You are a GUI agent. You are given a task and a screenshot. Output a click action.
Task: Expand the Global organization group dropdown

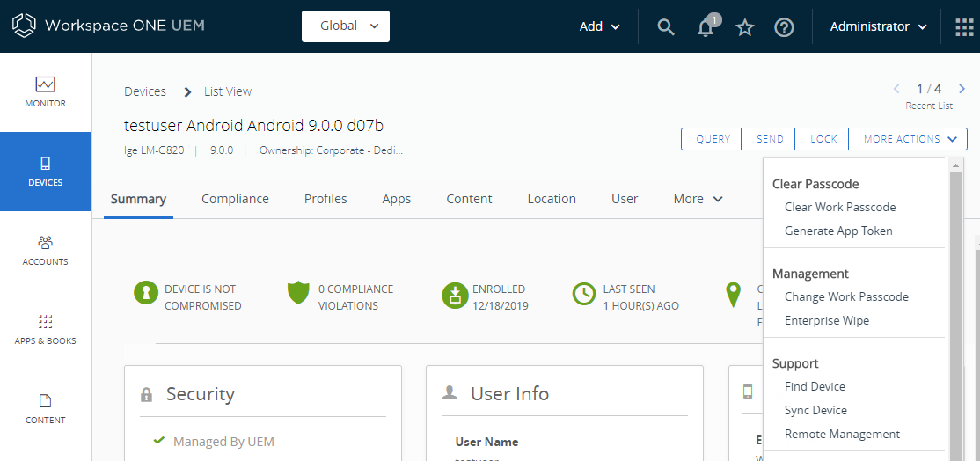(346, 26)
